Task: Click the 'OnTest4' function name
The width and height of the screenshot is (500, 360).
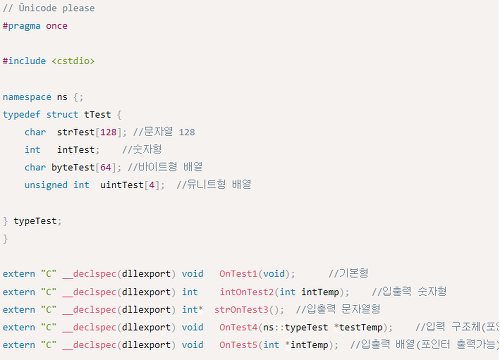Action: point(238,327)
